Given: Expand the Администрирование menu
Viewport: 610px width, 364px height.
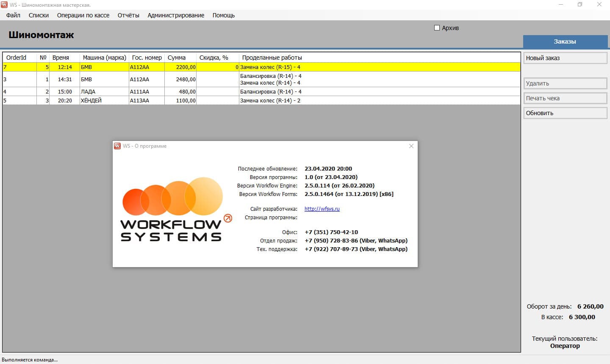Looking at the screenshot, I should (176, 15).
